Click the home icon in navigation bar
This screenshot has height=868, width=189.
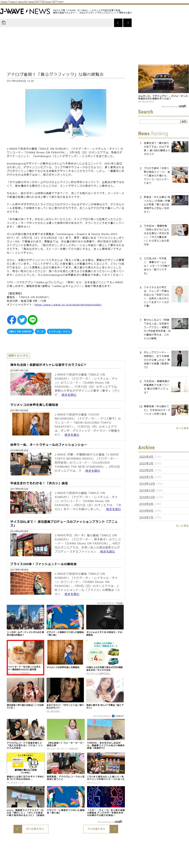click(4, 23)
